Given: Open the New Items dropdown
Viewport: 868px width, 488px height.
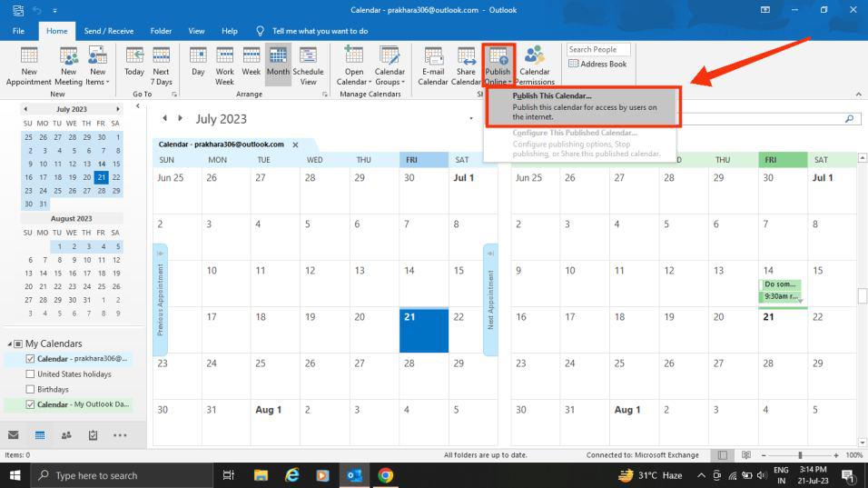Looking at the screenshot, I should (x=97, y=66).
